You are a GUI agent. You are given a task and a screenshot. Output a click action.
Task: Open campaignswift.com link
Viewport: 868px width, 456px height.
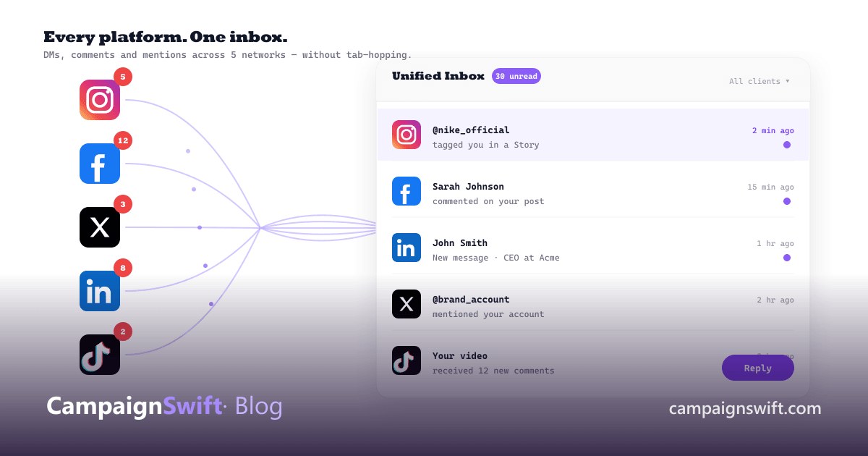click(745, 408)
